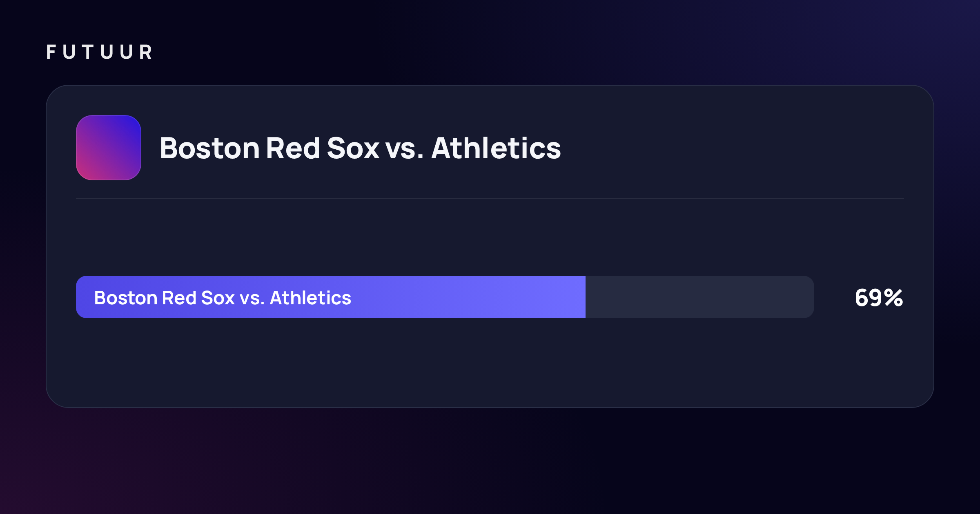980x514 pixels.
Task: Click the horizontal divider under the title
Action: [x=490, y=199]
